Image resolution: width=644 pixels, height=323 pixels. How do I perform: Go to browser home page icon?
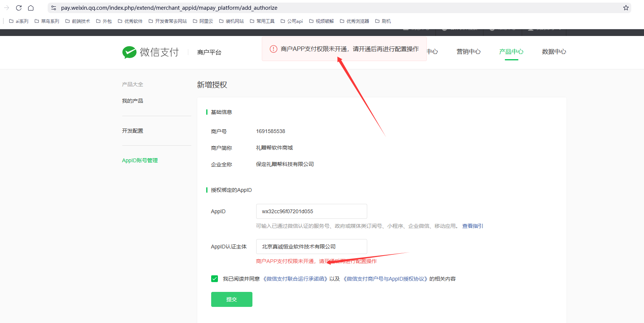pyautogui.click(x=31, y=8)
